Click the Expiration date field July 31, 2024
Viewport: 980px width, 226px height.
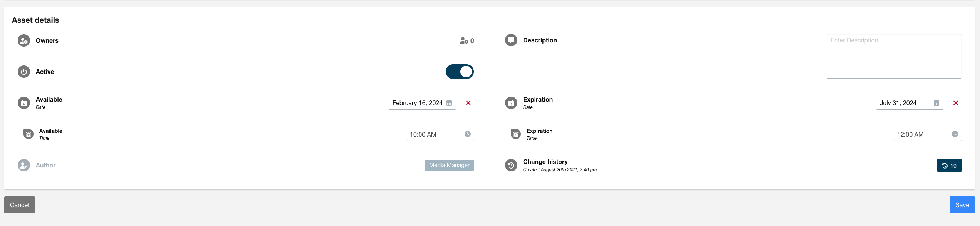(898, 103)
